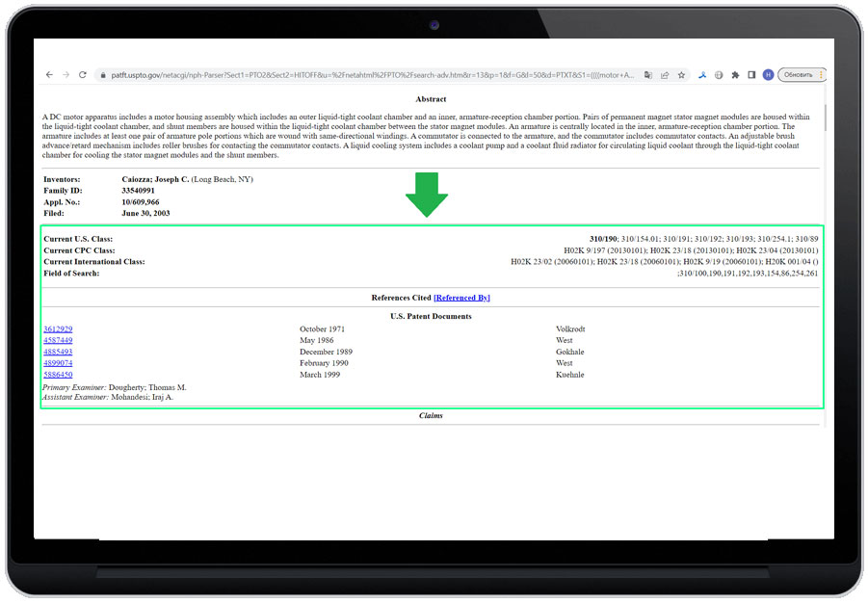
Task: Open the Adobe Acrobat extension icon
Action: (x=703, y=74)
